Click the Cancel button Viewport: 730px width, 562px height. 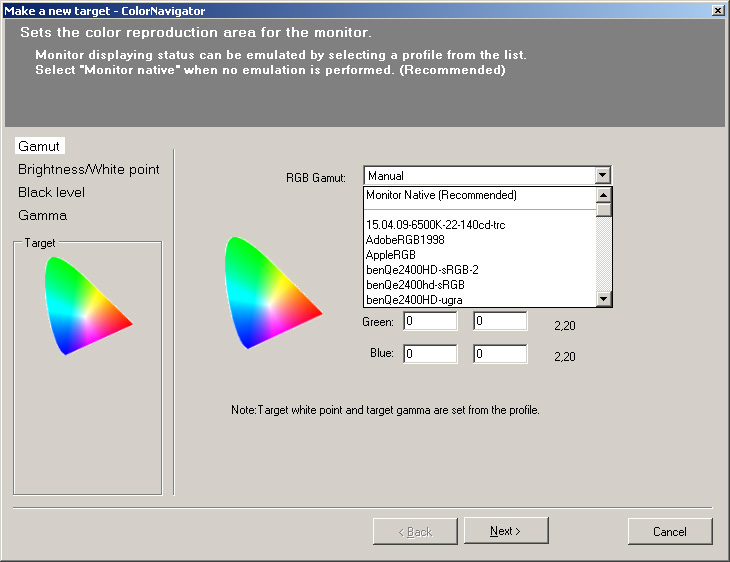click(x=670, y=532)
